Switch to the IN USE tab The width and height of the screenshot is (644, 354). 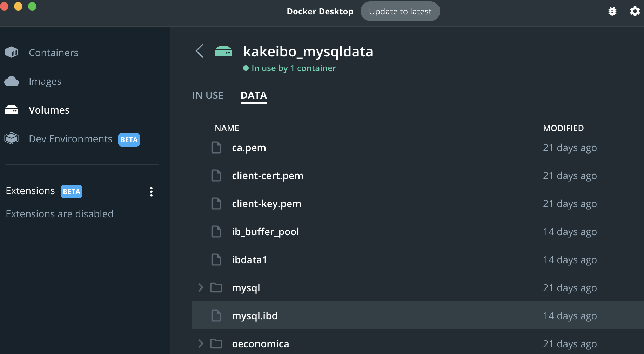[x=208, y=95]
